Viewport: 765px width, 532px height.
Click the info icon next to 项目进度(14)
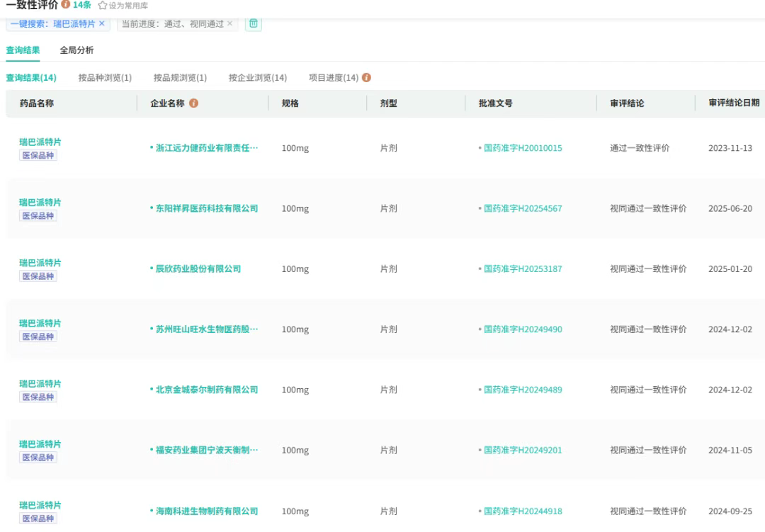(x=366, y=78)
